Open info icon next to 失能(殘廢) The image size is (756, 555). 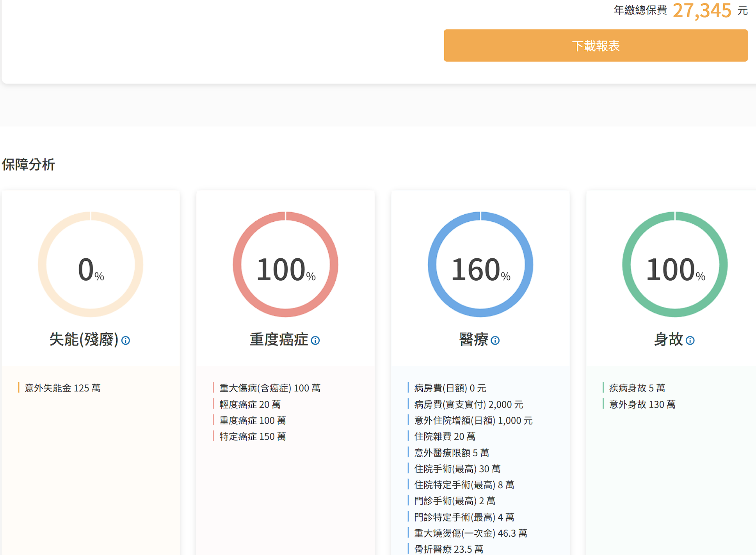point(126,340)
